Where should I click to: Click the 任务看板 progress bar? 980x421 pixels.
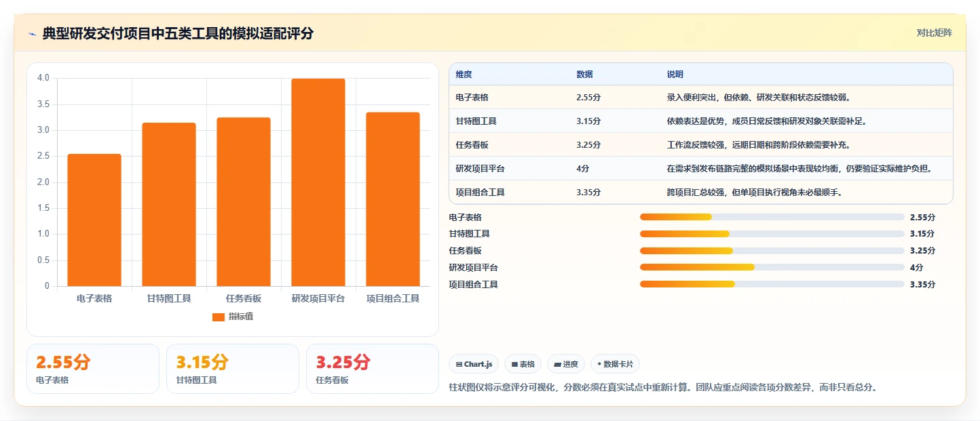[772, 251]
